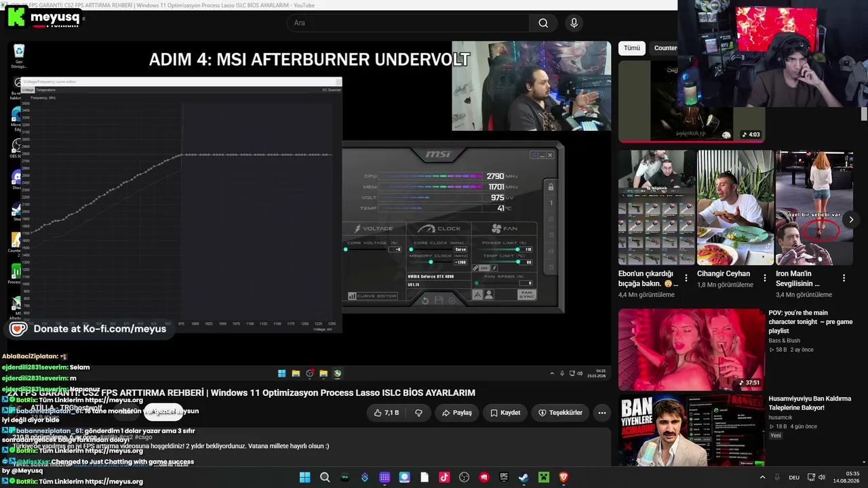Start voice search with the microphone icon
Image resolution: width=868 pixels, height=488 pixels.
point(574,23)
